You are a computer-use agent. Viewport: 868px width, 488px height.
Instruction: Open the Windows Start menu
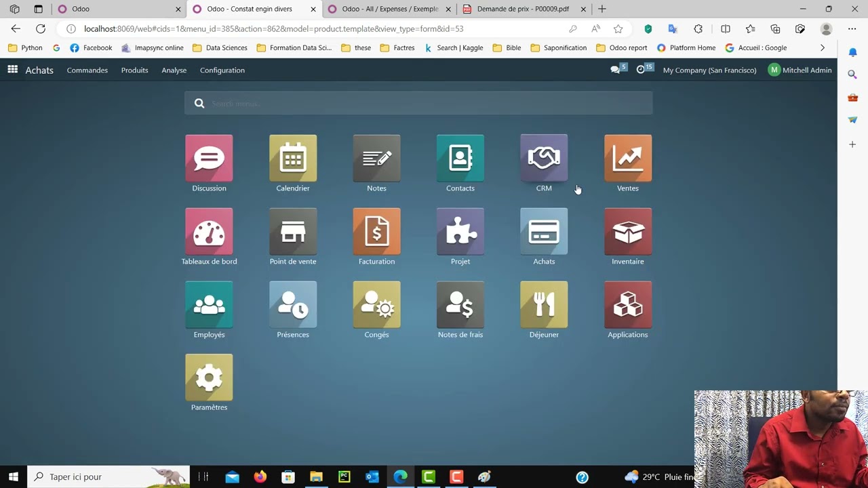pos(13,476)
